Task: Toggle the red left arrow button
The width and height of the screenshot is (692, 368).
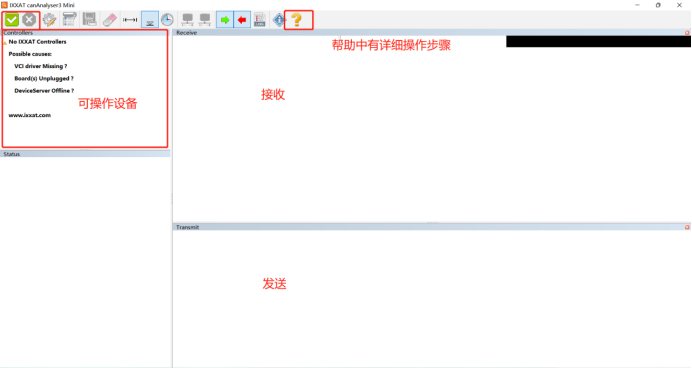Action: 242,20
